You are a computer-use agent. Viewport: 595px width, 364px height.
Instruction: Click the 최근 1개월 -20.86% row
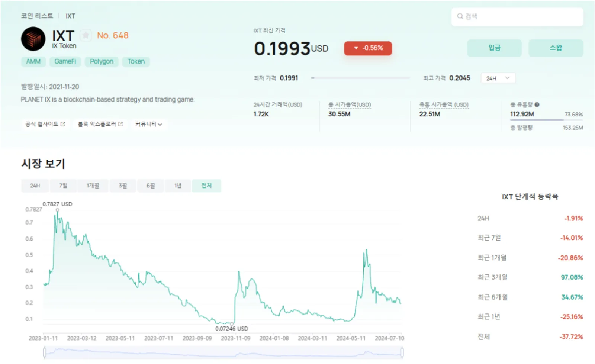(530, 258)
